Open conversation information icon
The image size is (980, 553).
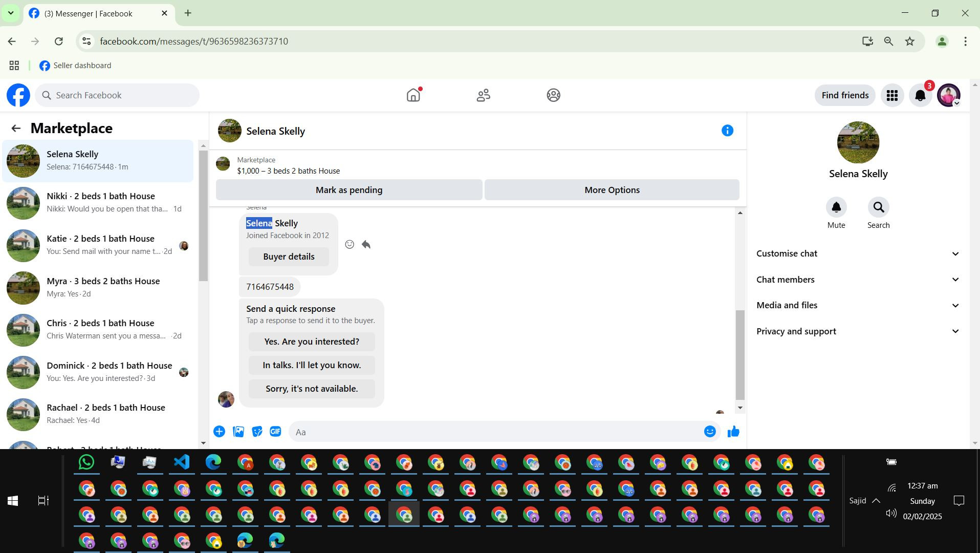pyautogui.click(x=727, y=131)
